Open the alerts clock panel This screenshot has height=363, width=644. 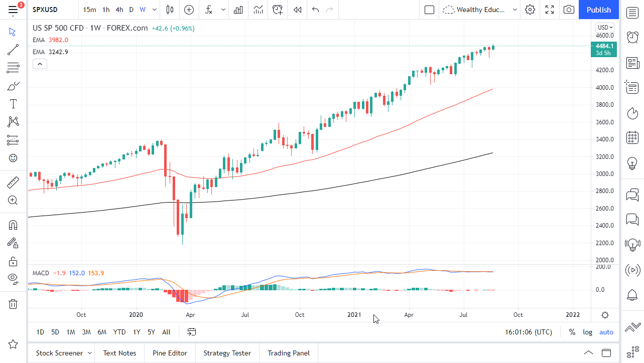coord(632,37)
